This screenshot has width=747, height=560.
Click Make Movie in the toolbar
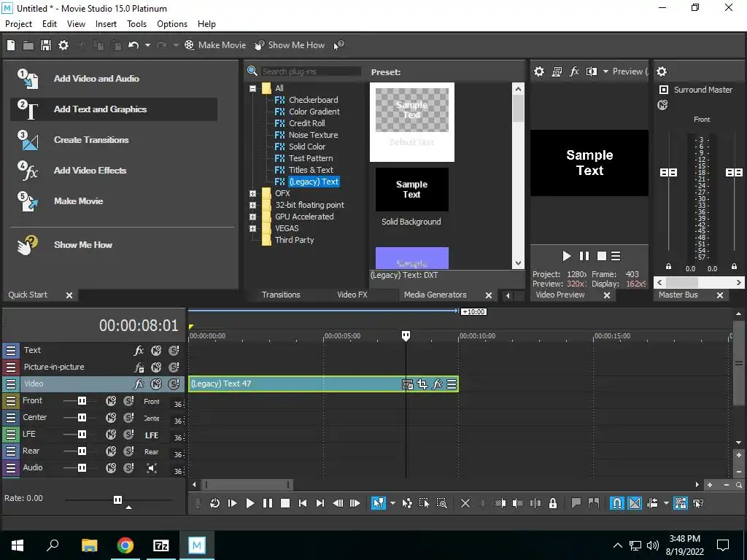215,45
